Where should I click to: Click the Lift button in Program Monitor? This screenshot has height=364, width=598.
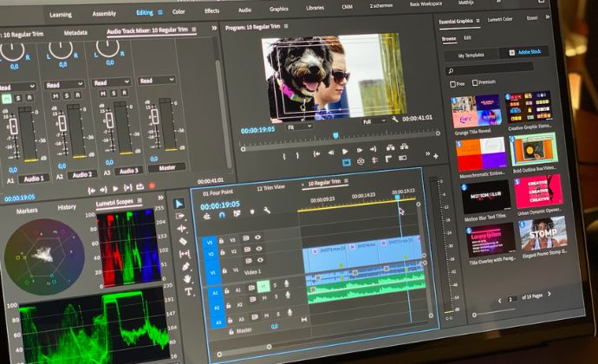click(x=390, y=147)
